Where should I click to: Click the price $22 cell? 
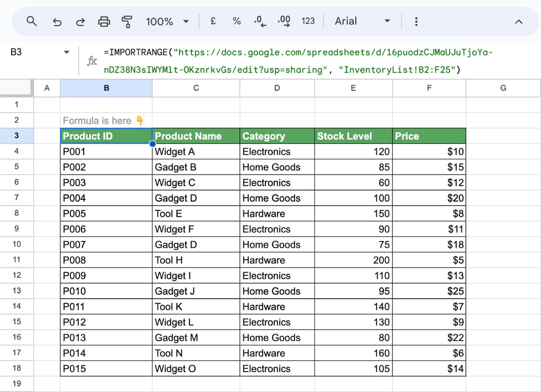429,337
